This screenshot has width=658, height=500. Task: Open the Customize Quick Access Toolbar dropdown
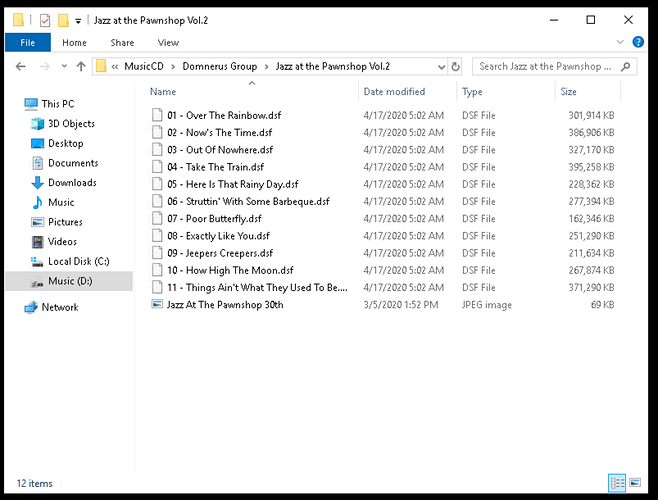click(x=78, y=21)
